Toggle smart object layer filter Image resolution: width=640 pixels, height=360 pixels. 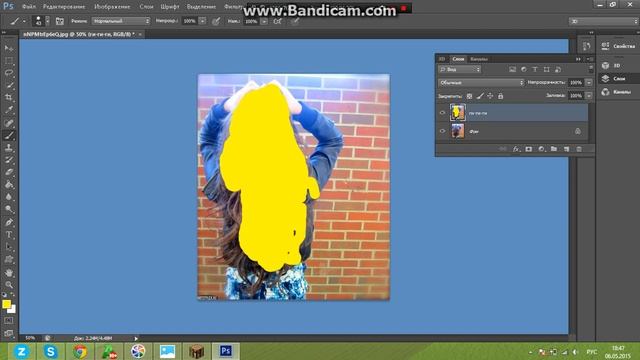tap(558, 69)
